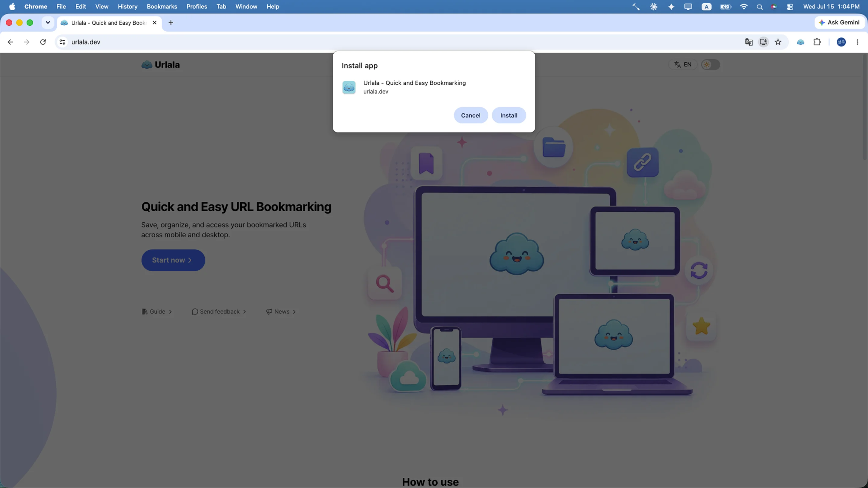
Task: Click the hammer tool menu bar icon
Action: tap(636, 6)
